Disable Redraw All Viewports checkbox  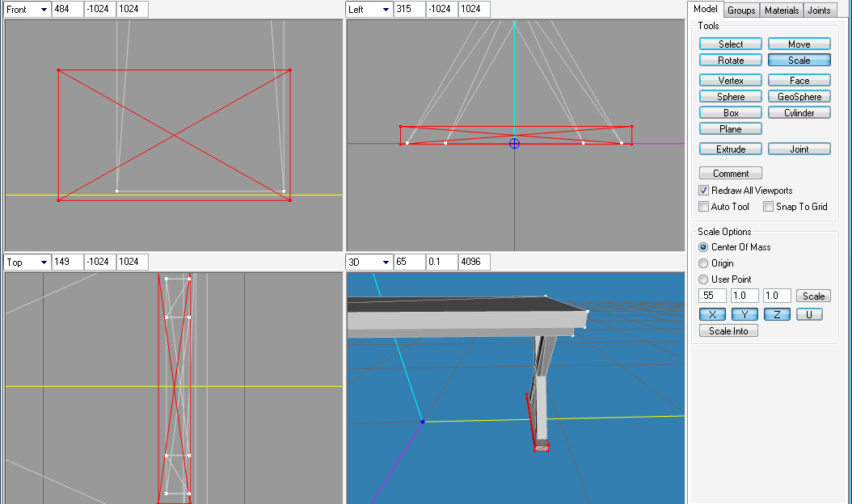704,191
